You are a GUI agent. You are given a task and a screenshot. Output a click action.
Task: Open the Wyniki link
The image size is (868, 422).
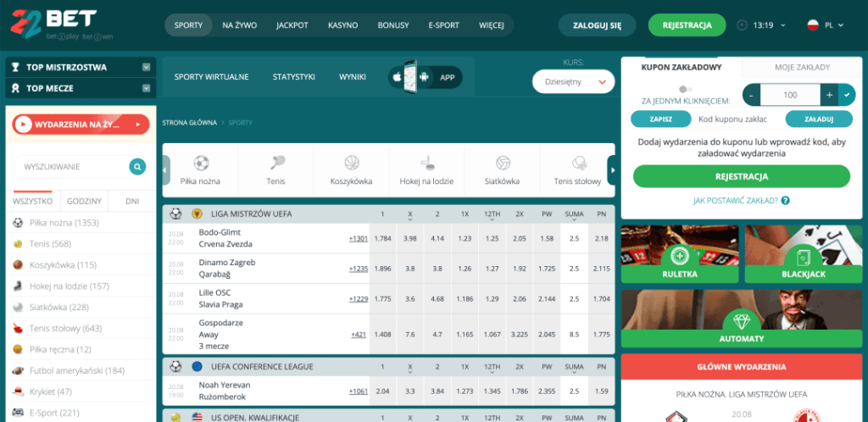[353, 77]
